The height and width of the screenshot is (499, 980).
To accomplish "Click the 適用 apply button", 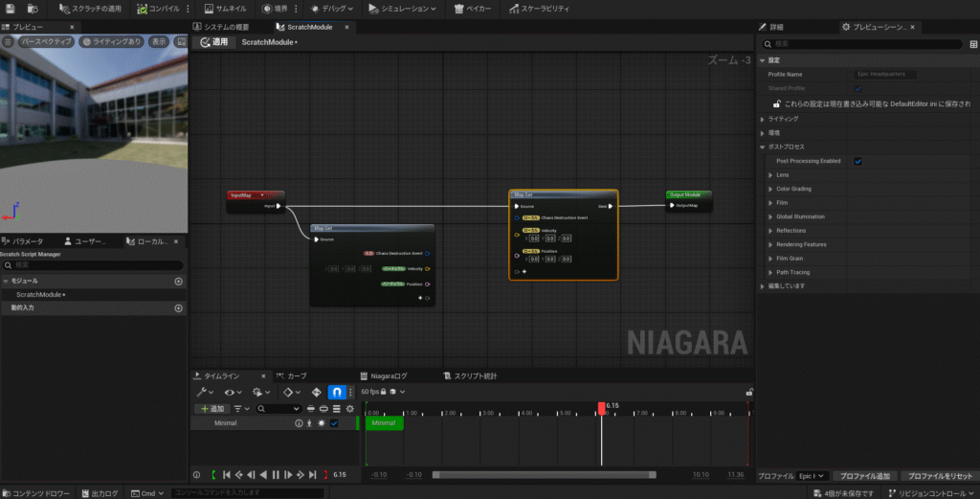I will (213, 42).
